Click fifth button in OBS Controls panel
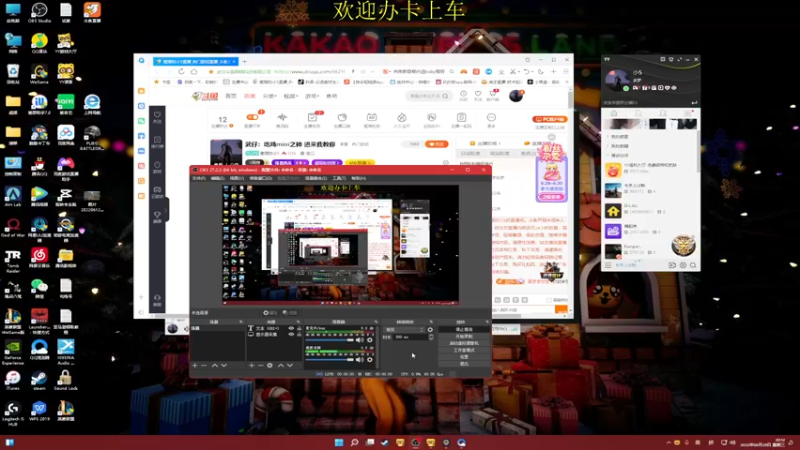800x450 pixels. click(x=464, y=357)
